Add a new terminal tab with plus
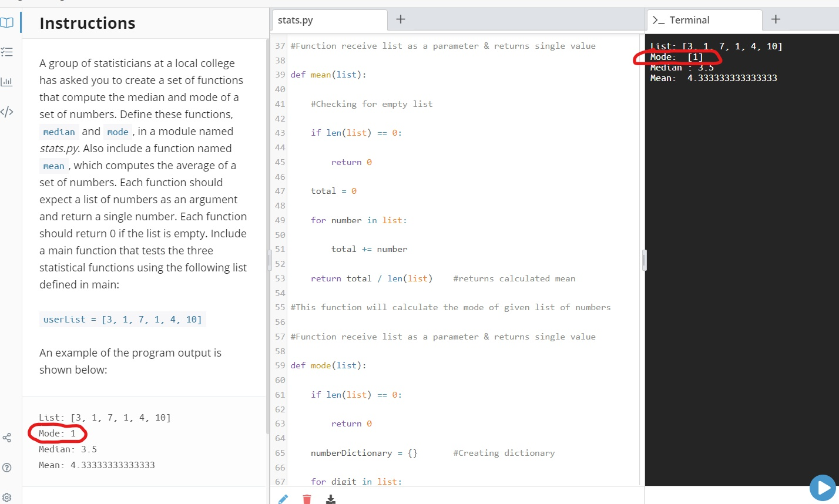This screenshot has width=839, height=504. pos(776,19)
